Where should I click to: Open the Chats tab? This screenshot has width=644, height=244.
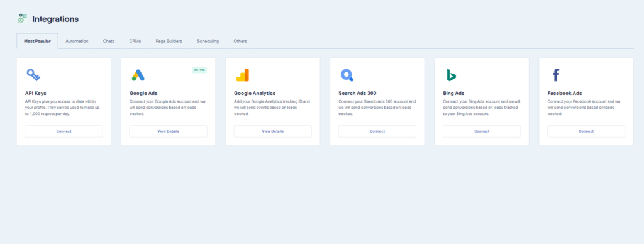coord(109,41)
